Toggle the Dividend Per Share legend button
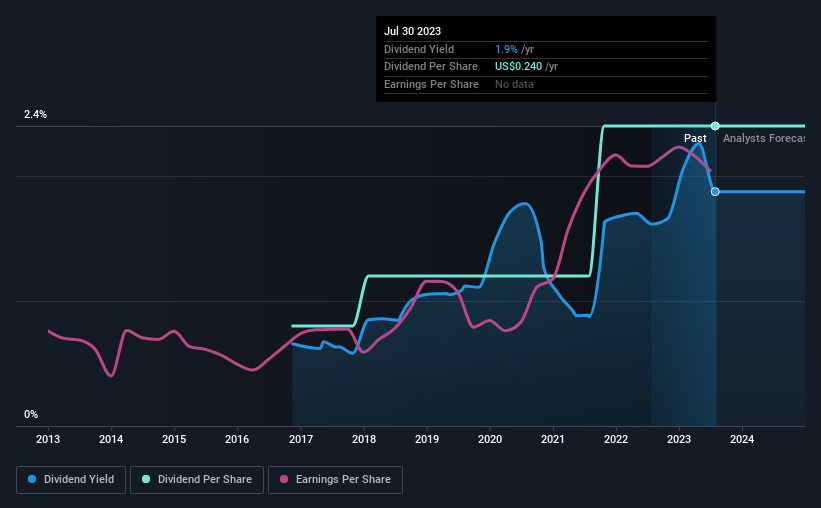 pyautogui.click(x=197, y=480)
